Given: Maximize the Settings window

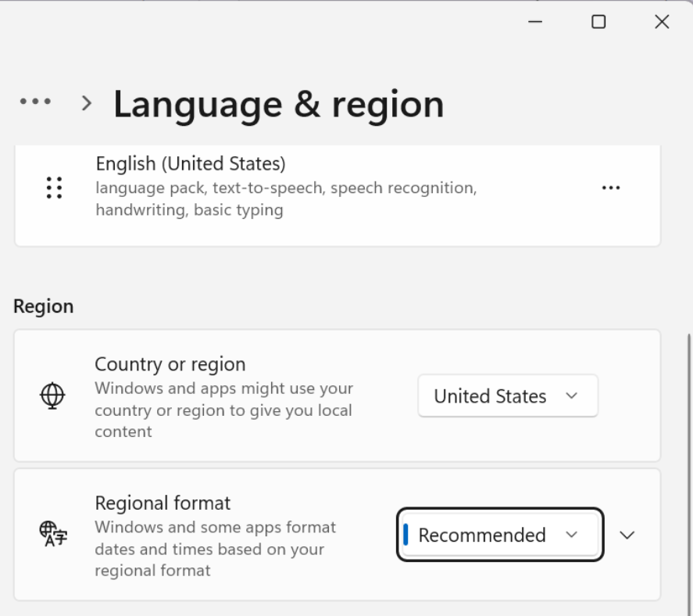Looking at the screenshot, I should click(x=598, y=22).
